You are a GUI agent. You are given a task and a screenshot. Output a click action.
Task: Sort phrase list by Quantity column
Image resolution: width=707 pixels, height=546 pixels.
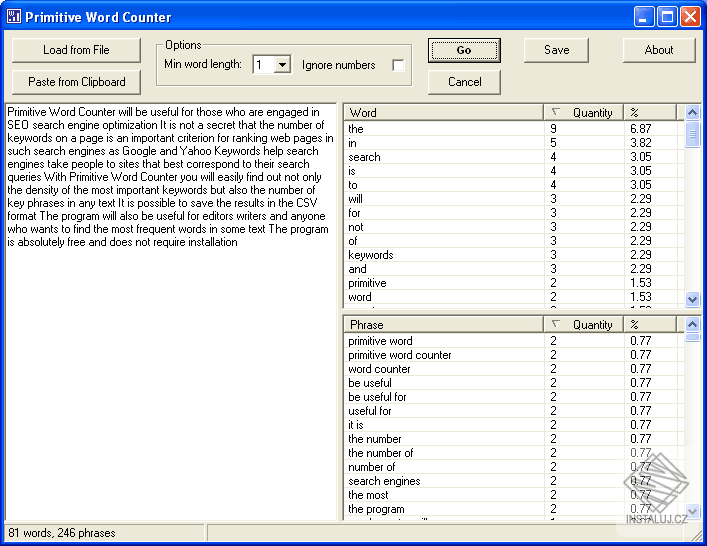(583, 325)
